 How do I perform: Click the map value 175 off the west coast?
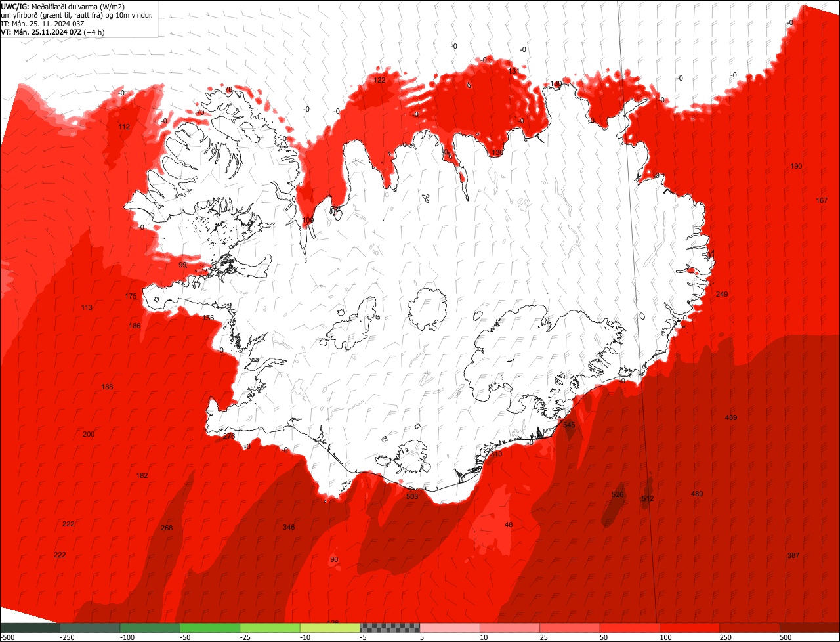pos(131,296)
